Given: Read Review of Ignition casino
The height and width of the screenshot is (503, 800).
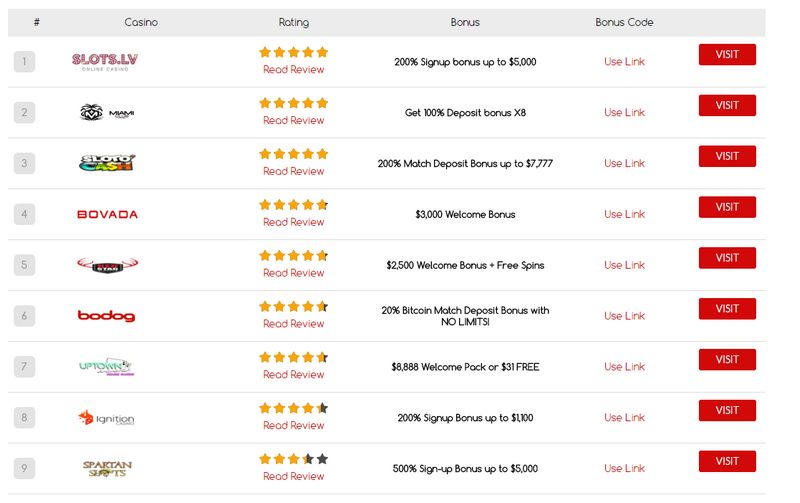Looking at the screenshot, I should 293,425.
